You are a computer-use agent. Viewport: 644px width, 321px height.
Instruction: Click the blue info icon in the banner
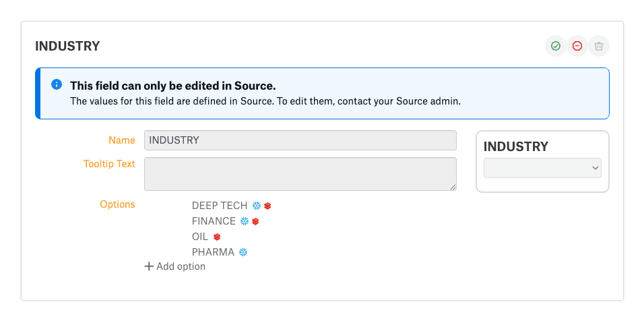(57, 85)
